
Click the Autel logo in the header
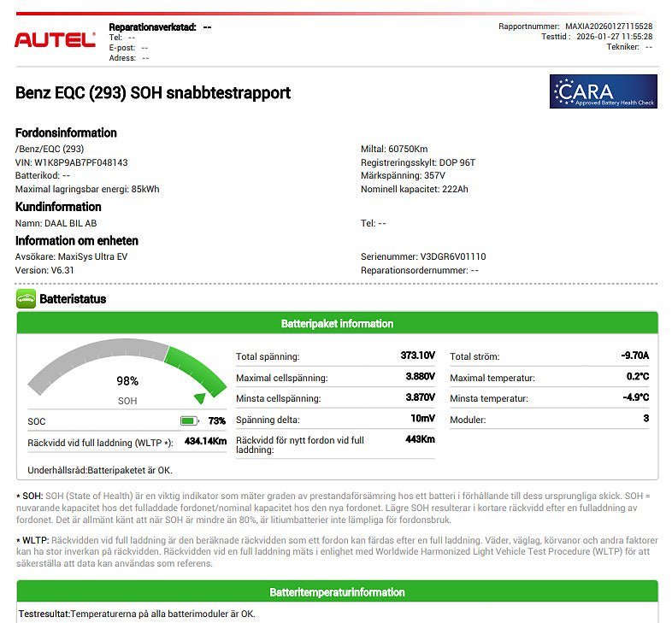pos(55,40)
